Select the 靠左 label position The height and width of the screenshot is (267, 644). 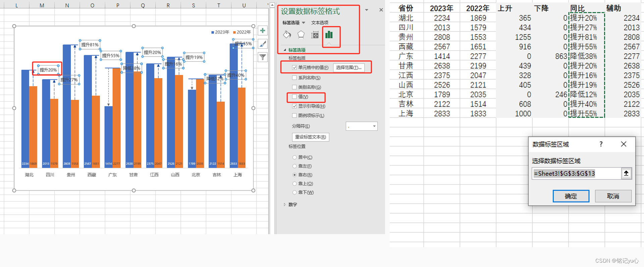point(294,166)
